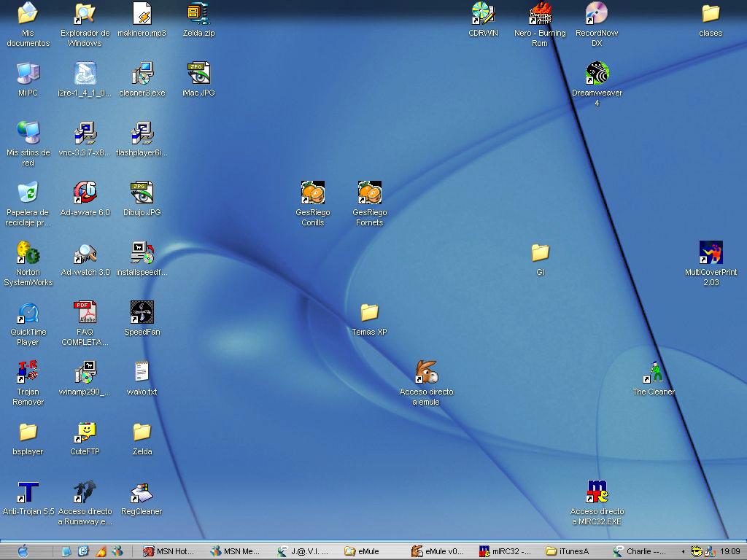The width and height of the screenshot is (747, 560).
Task: Click the Papelera de reciclaje icon
Action: (28, 193)
